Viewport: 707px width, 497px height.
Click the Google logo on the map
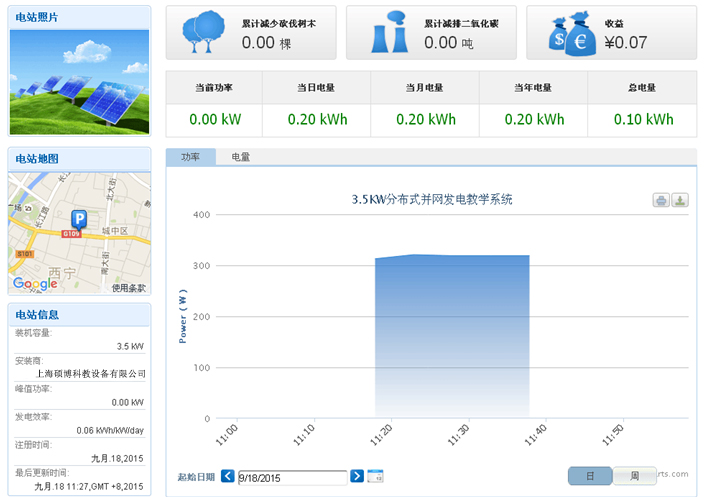(x=35, y=284)
